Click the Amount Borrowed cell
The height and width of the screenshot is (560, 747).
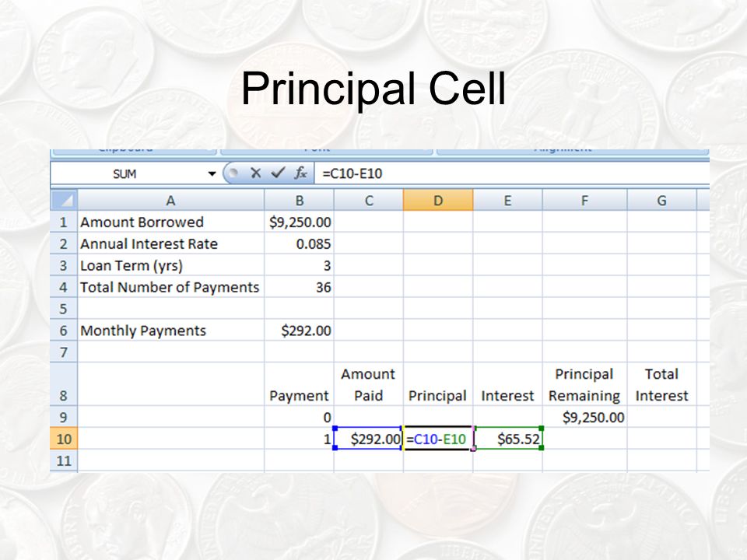coord(171,222)
